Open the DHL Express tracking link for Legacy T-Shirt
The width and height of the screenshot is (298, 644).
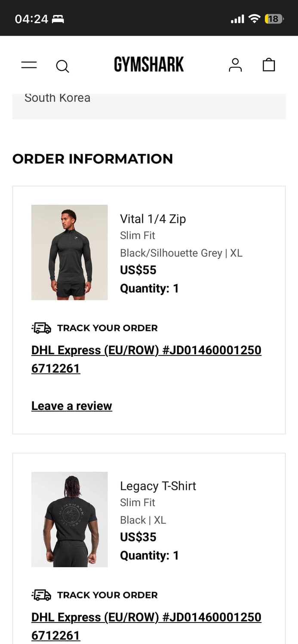[146, 626]
